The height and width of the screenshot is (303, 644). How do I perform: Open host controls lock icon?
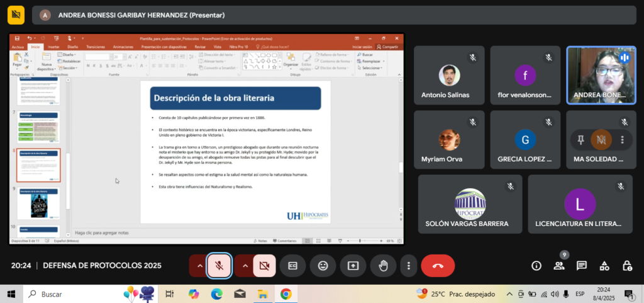(x=627, y=266)
